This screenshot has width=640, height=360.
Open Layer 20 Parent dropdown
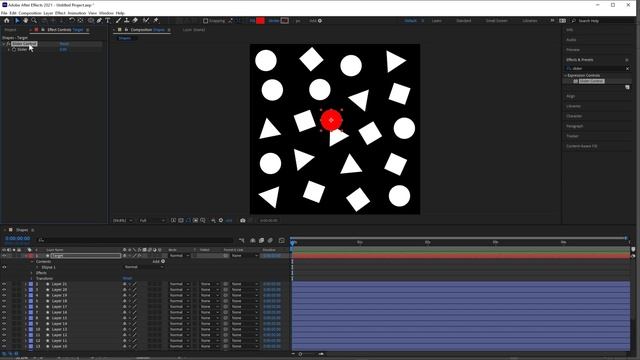[x=244, y=290]
